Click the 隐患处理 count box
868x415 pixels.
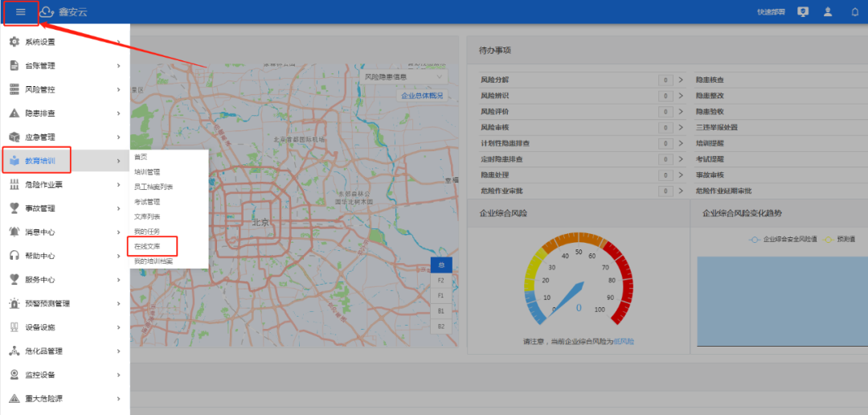click(665, 175)
